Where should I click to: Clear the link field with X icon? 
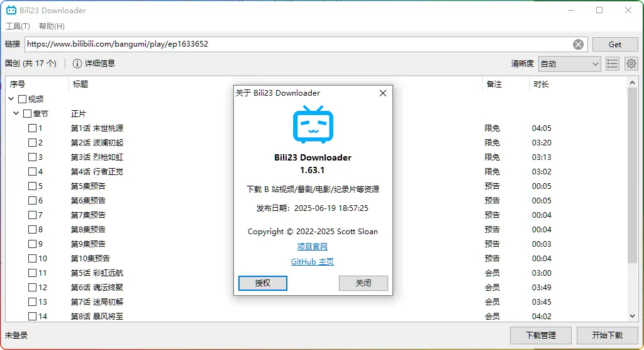click(579, 45)
